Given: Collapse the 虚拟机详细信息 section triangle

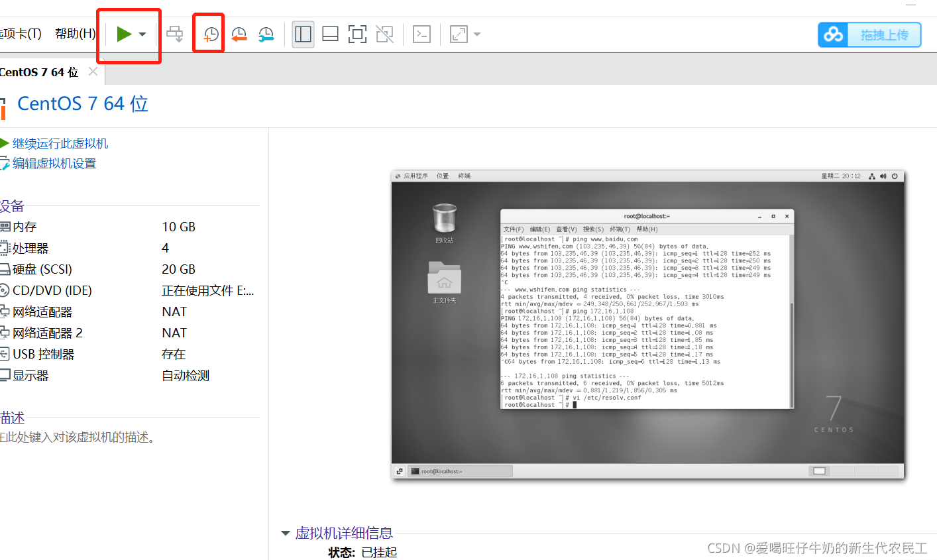Looking at the screenshot, I should 286,533.
